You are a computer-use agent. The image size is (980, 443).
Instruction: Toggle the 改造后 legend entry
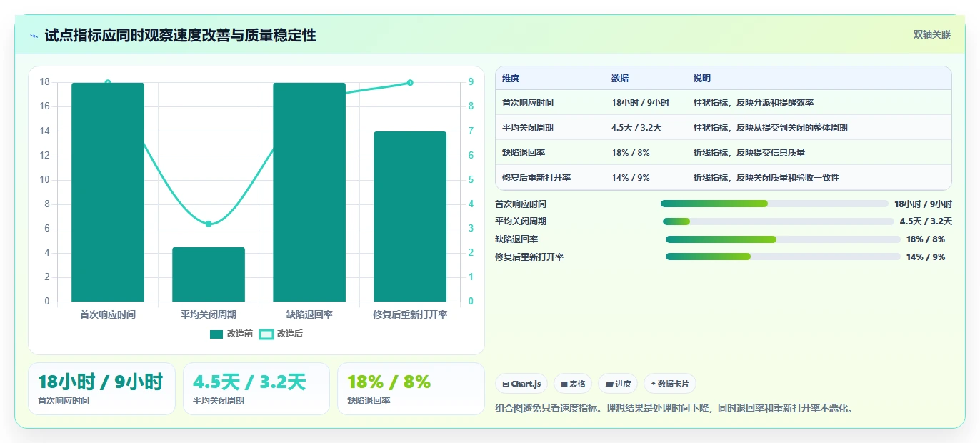click(281, 334)
